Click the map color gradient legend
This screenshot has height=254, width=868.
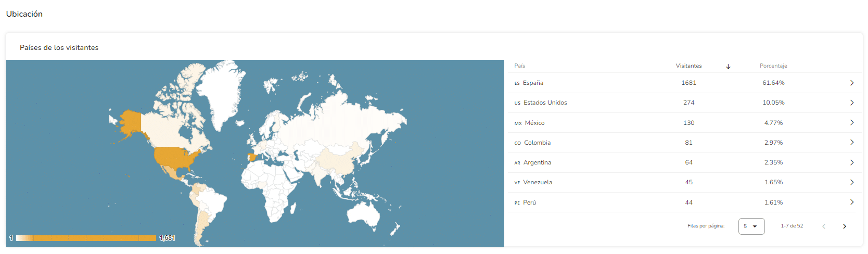(x=86, y=238)
